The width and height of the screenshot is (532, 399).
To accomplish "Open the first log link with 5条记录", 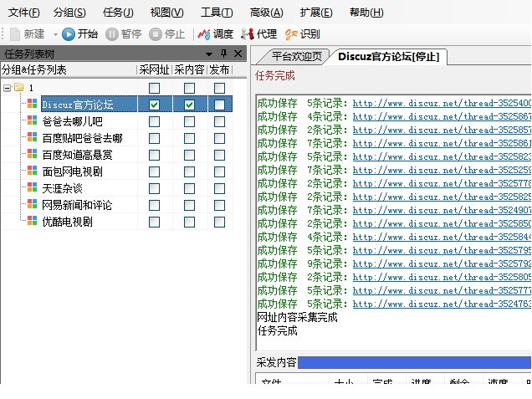I will pyautogui.click(x=442, y=103).
